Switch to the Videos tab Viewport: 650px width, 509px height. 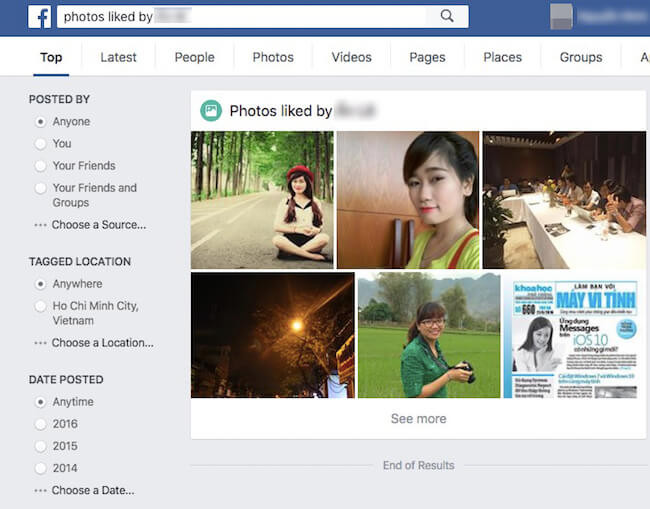pos(351,57)
